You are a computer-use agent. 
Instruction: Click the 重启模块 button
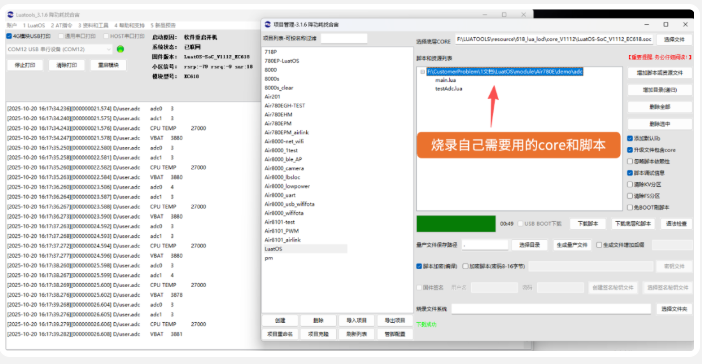click(108, 65)
